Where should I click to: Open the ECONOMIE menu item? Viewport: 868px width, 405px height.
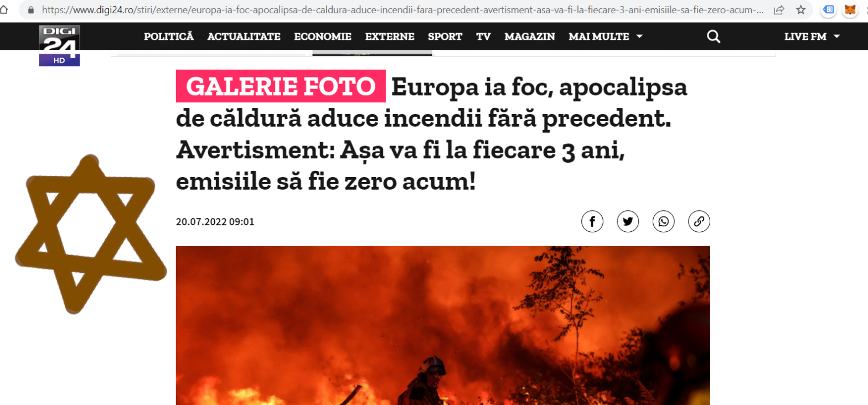coord(323,37)
